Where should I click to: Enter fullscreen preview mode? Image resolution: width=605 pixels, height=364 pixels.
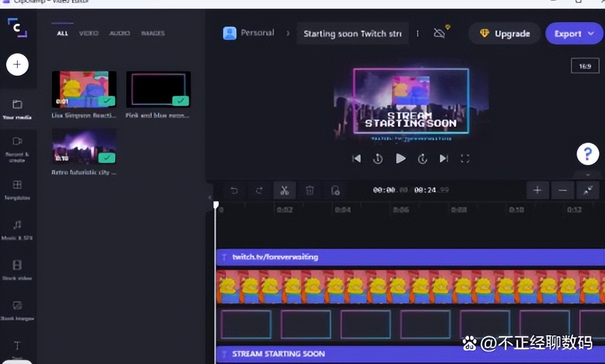[465, 159]
